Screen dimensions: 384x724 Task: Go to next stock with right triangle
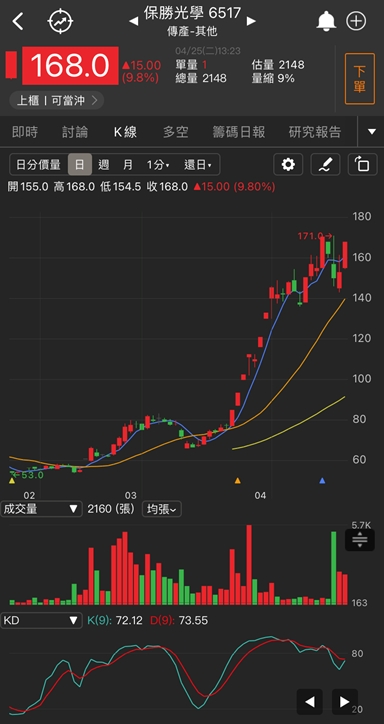(251, 21)
